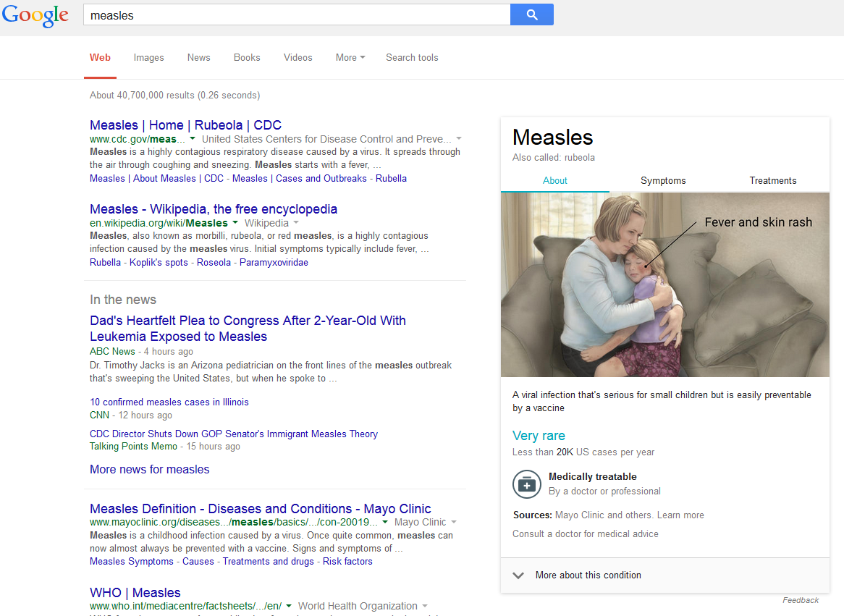Open the CDC result green dropdown arrow

(x=193, y=138)
